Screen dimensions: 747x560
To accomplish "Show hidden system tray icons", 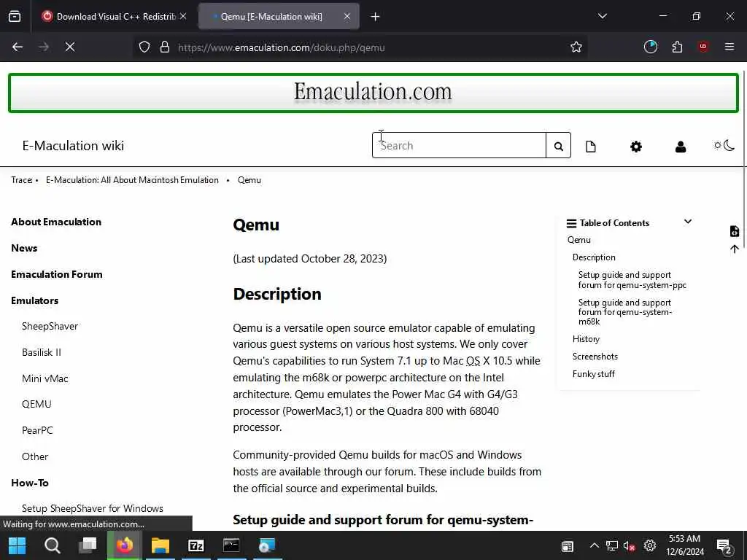I will (594, 545).
